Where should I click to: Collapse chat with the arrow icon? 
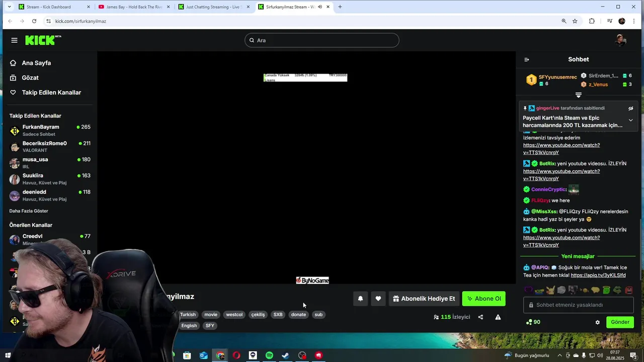527,59
